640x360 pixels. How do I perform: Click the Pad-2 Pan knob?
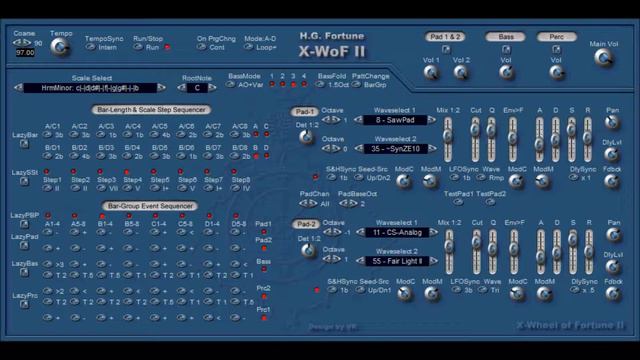[x=613, y=235]
